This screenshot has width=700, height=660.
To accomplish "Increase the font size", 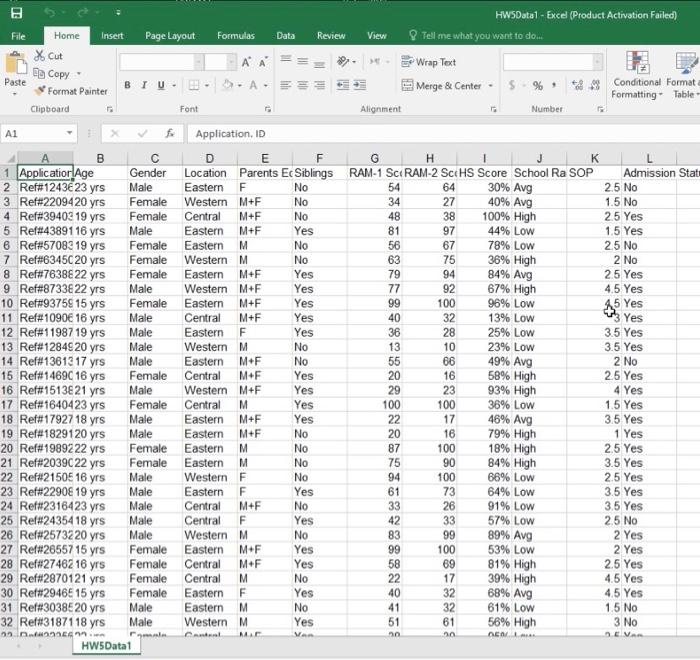I will (x=246, y=62).
